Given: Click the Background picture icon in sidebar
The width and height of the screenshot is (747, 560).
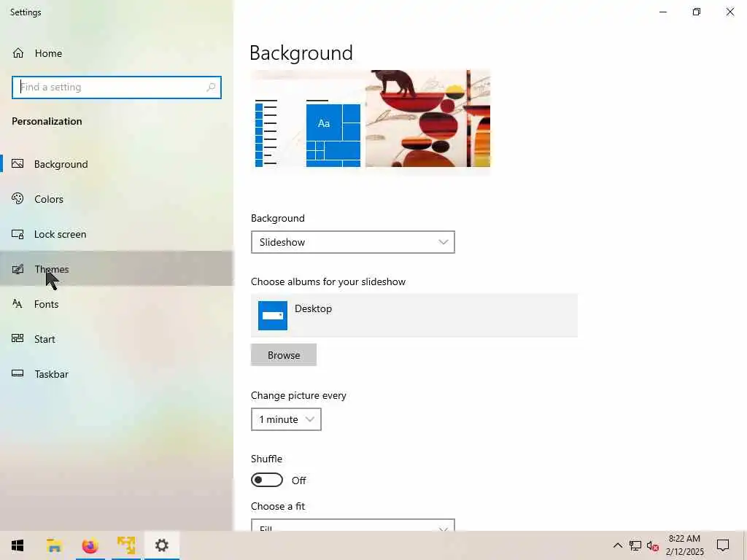Looking at the screenshot, I should point(18,164).
